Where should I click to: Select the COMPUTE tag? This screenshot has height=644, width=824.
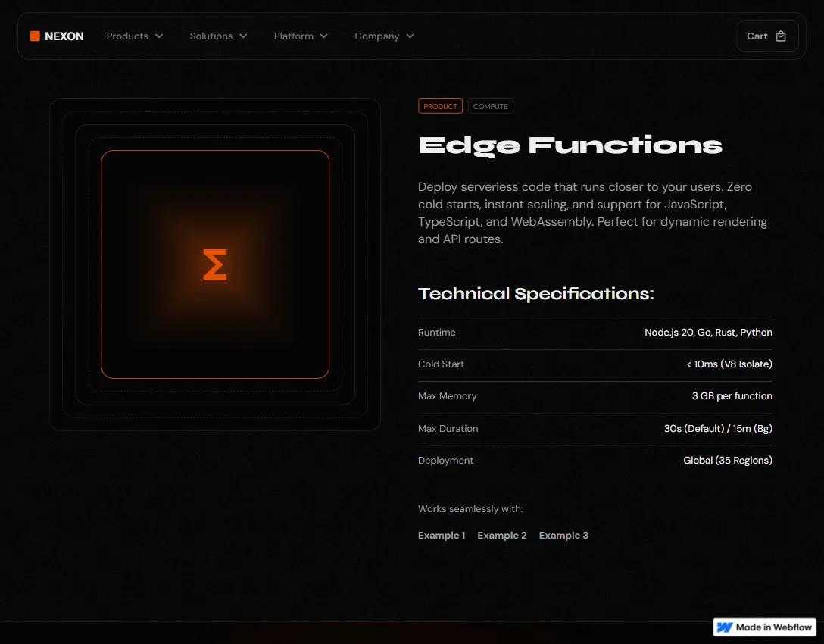(x=491, y=106)
